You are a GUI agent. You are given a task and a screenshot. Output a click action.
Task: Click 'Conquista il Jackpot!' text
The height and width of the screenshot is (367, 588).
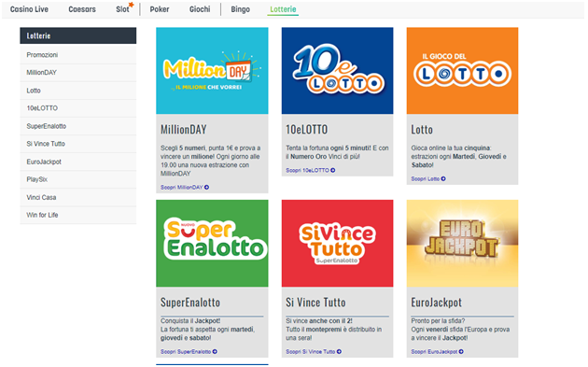pos(190,321)
